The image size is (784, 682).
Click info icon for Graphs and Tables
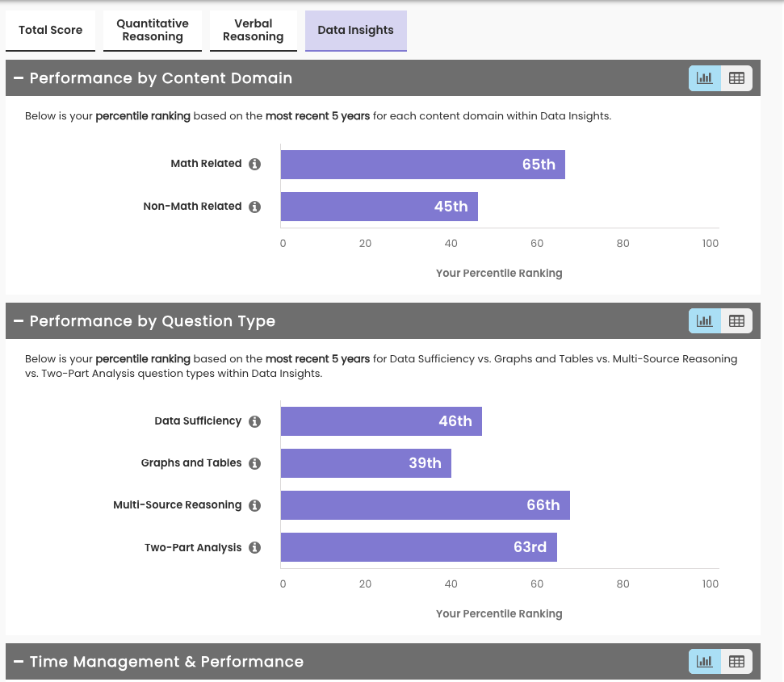pyautogui.click(x=254, y=463)
